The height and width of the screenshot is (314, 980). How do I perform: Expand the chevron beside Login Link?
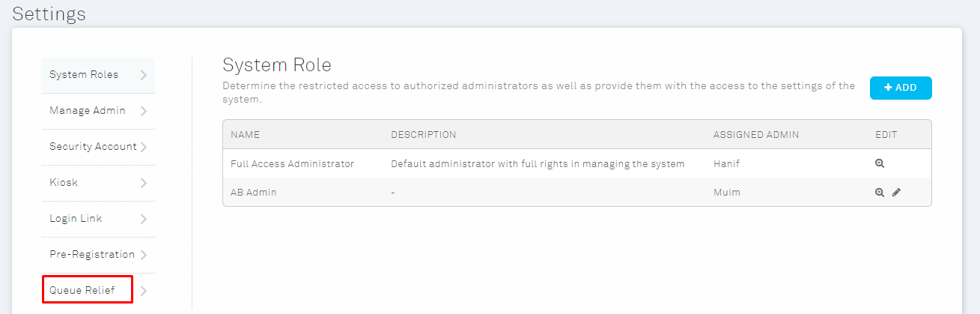[144, 219]
